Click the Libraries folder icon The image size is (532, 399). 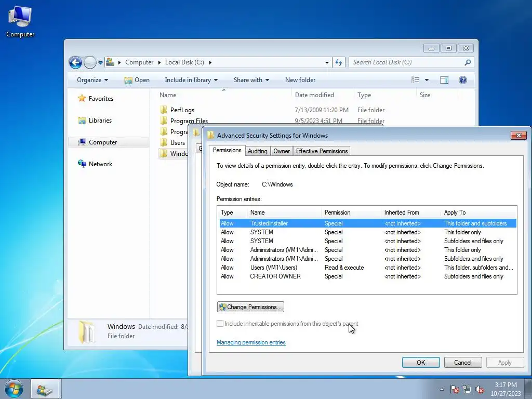point(82,121)
